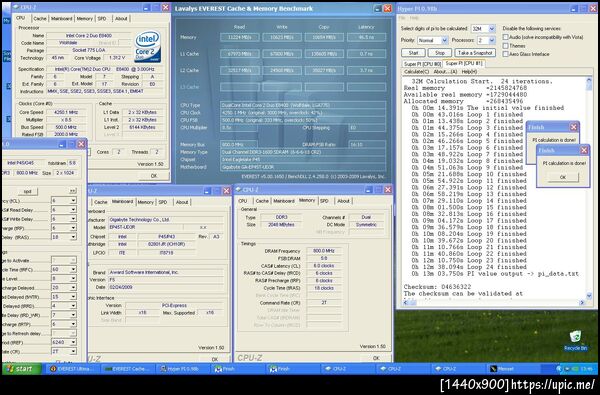The height and width of the screenshot is (395, 600).
Task: Click the Gigabyte GA-EP45T-UD3R motherboard field in EVEREST
Action: [303, 167]
